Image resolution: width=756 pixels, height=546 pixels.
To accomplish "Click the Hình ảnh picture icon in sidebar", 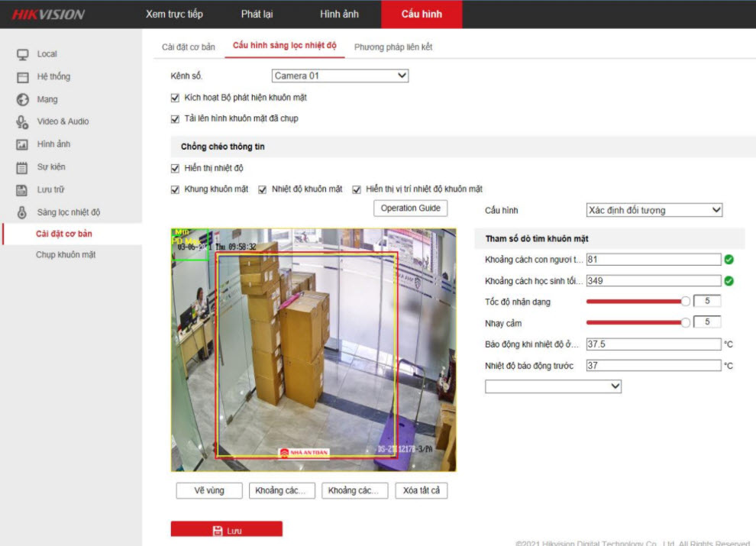I will [23, 144].
